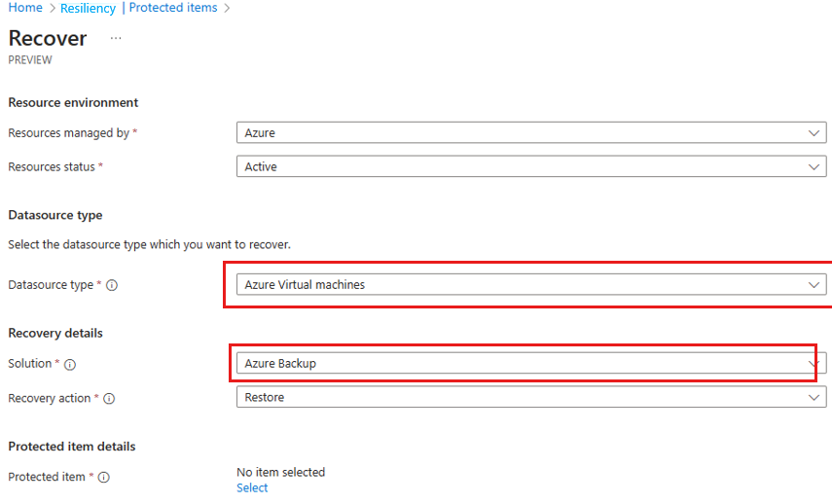Click the Datasource type section heading
Viewport: 832px width, 504px height.
pos(55,215)
